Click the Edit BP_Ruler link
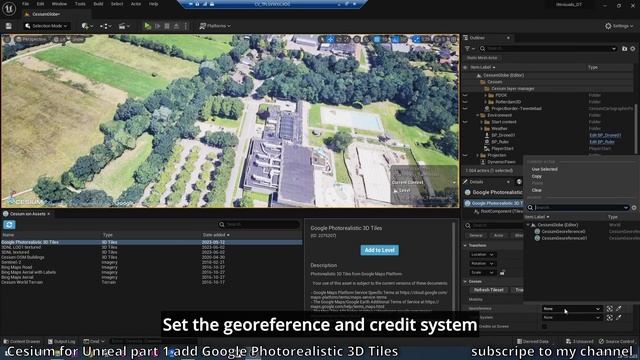Viewport: 640px width, 360px height. click(x=602, y=142)
